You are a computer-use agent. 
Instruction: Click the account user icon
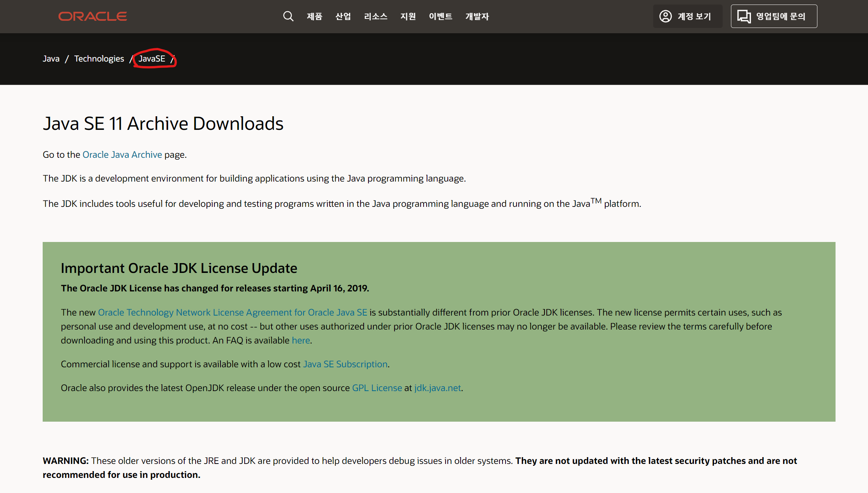(665, 16)
